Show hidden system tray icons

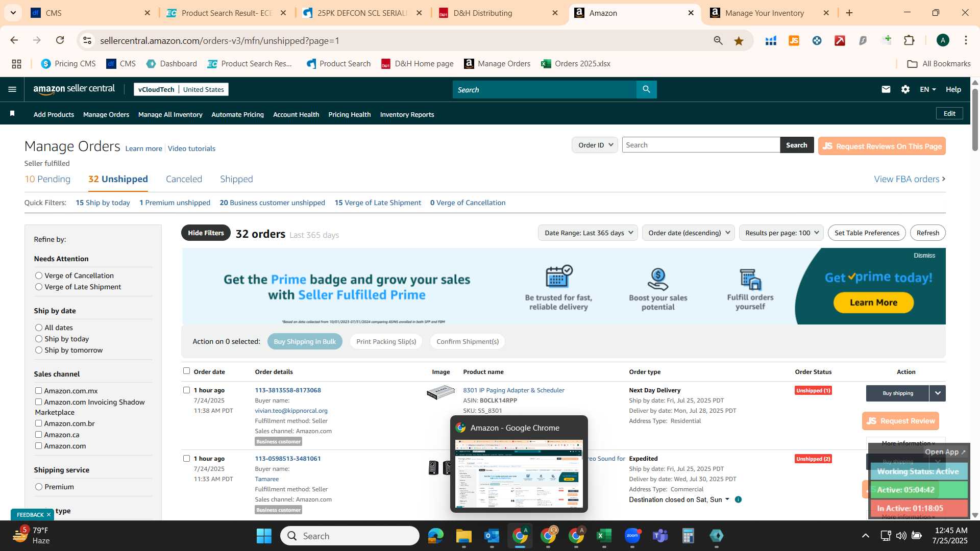pyautogui.click(x=866, y=536)
